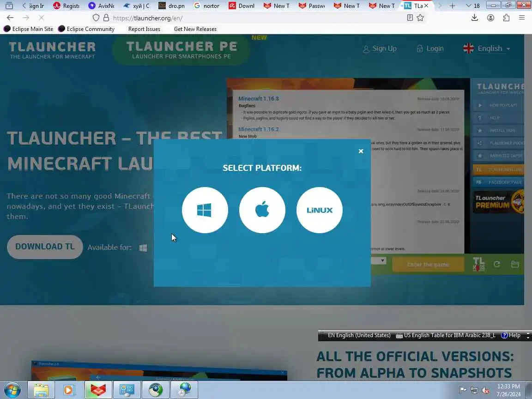Image resolution: width=532 pixels, height=399 pixels.
Task: Open the downloads panel
Action: (475, 18)
